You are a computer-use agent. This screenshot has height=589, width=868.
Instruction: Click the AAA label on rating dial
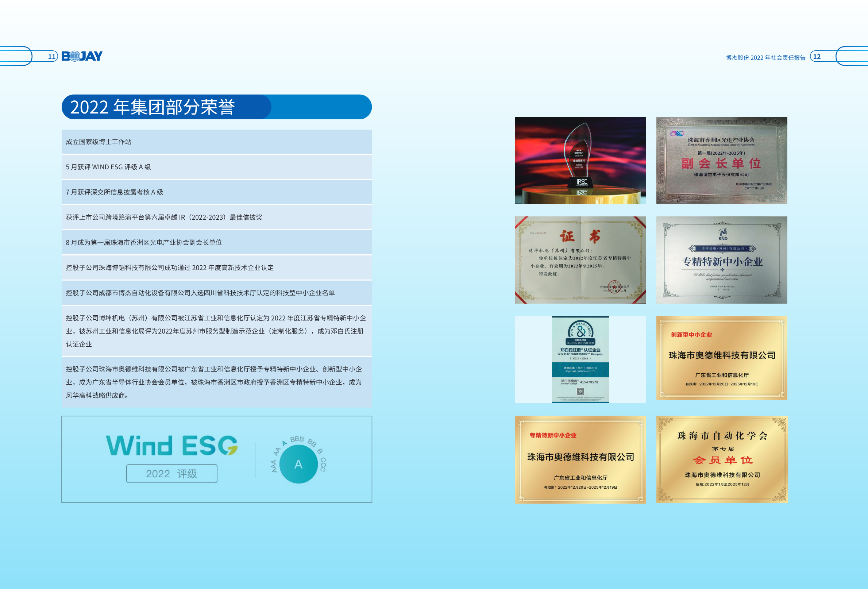(274, 466)
